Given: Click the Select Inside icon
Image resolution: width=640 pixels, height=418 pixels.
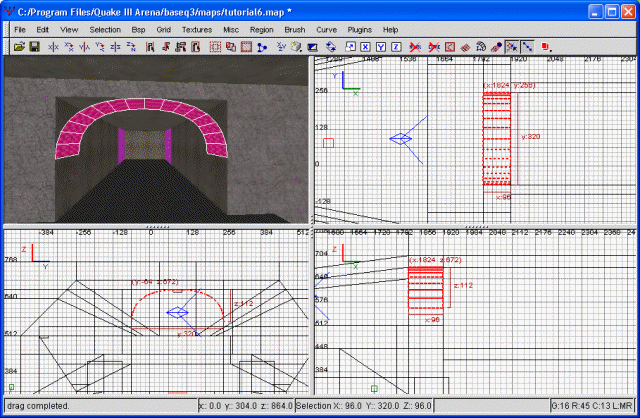Looking at the screenshot, I should [196, 47].
